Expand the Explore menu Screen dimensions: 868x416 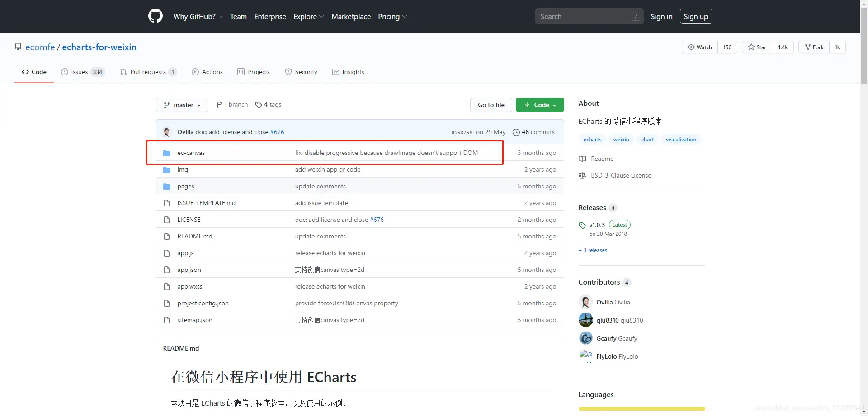308,17
